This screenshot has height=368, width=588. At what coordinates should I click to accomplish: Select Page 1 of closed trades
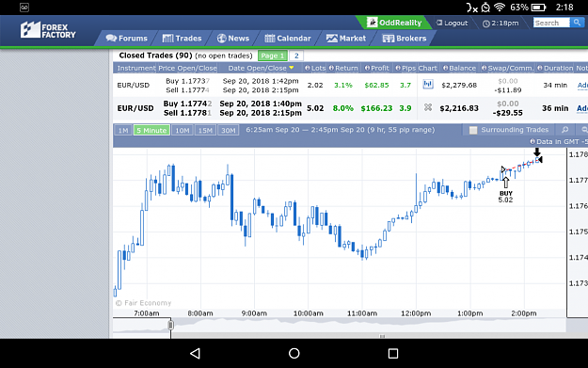tap(273, 56)
